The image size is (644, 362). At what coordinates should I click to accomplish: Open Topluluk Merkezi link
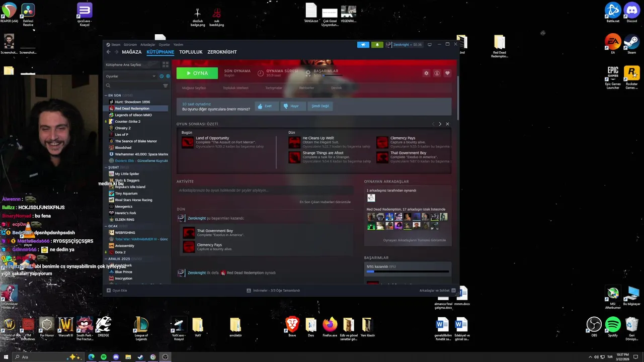(x=235, y=88)
